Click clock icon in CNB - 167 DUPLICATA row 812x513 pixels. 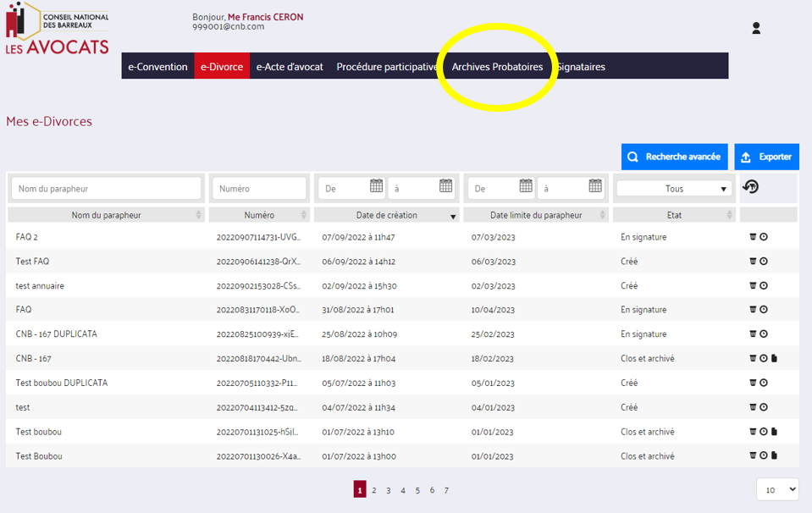click(764, 334)
